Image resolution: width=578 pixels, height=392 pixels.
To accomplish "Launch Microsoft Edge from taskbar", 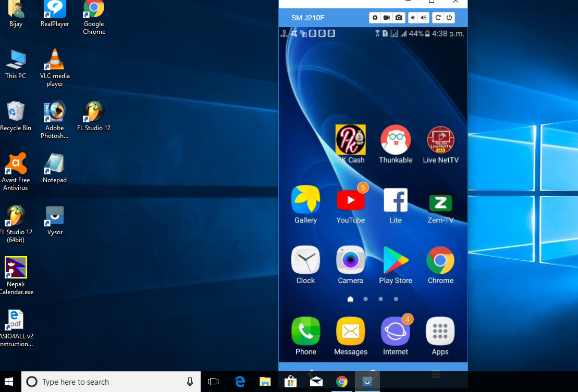I will (x=240, y=382).
